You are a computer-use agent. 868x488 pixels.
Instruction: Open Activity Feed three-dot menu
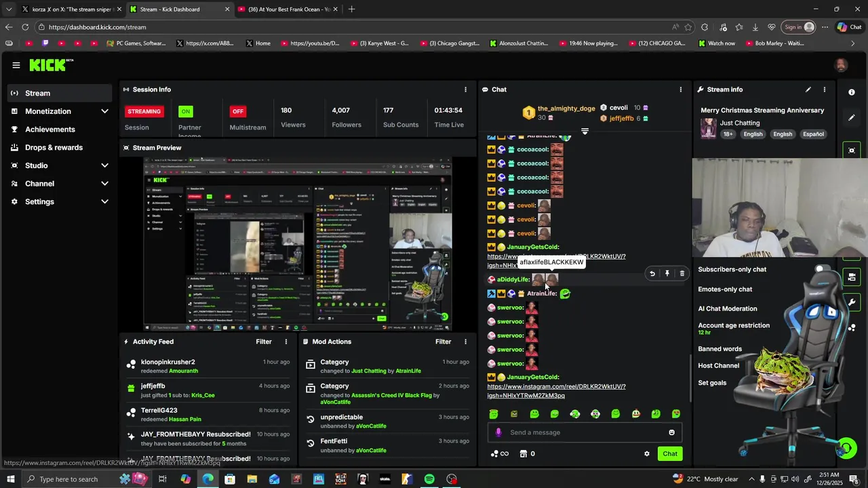(286, 342)
